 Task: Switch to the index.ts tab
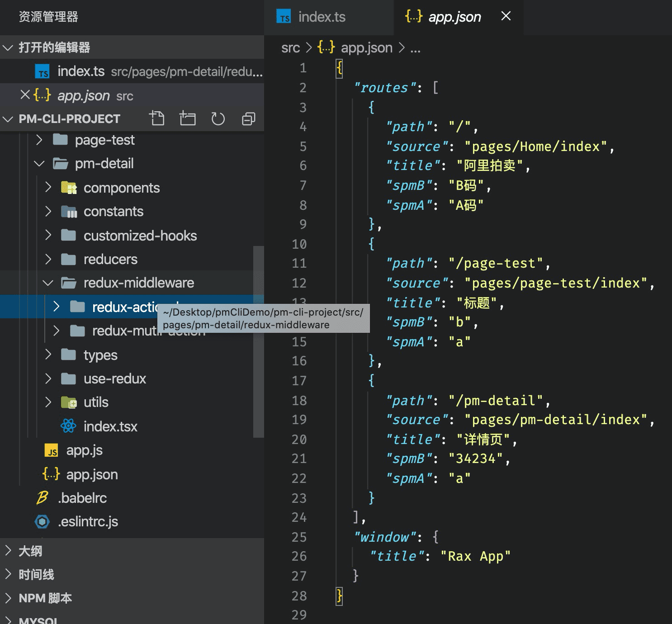click(x=322, y=17)
